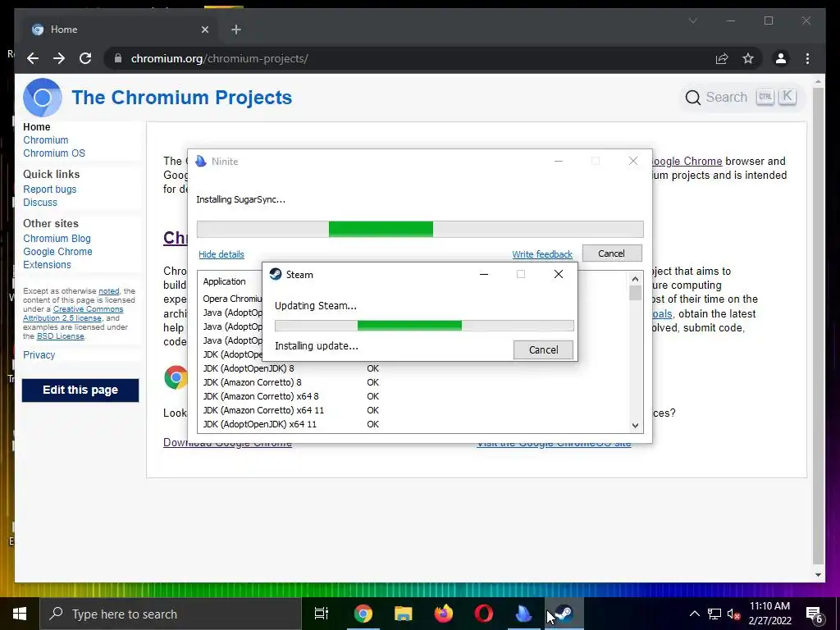The width and height of the screenshot is (840, 630).
Task: Close the Home tab
Action: tap(204, 30)
